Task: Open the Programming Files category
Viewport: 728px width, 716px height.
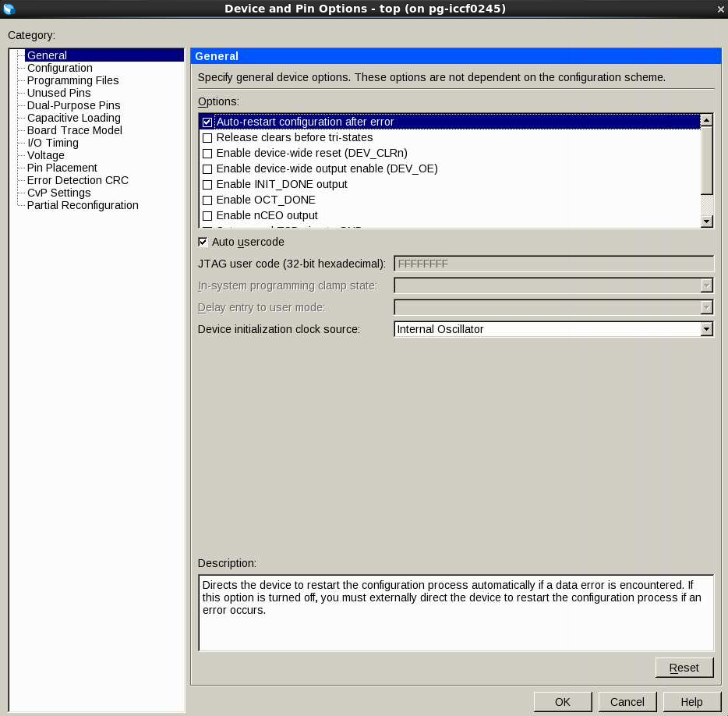Action: pyautogui.click(x=73, y=80)
